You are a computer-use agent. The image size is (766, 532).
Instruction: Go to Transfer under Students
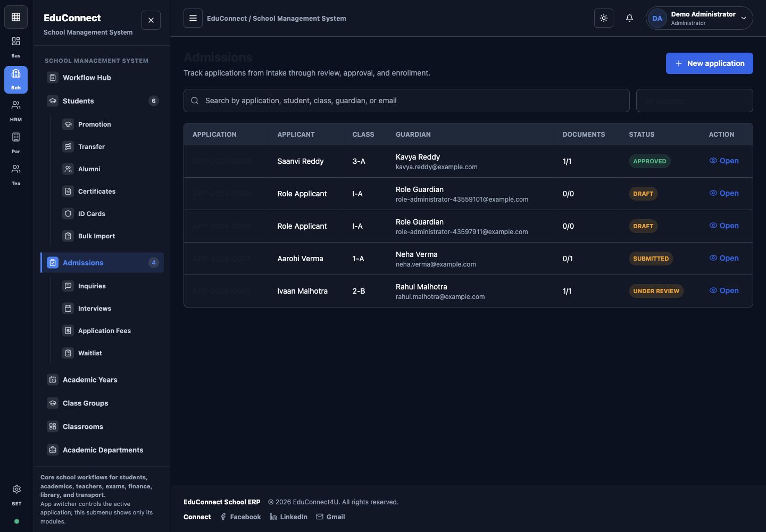coord(110,147)
